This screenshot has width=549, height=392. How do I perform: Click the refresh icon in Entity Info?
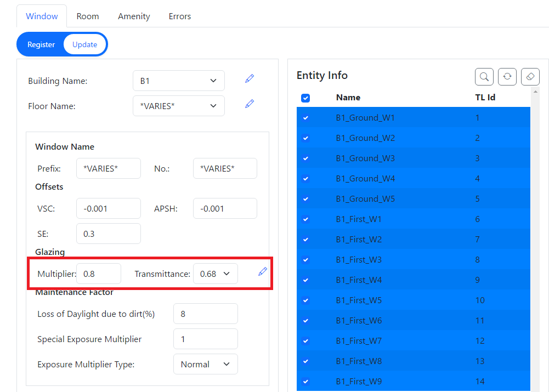[507, 77]
